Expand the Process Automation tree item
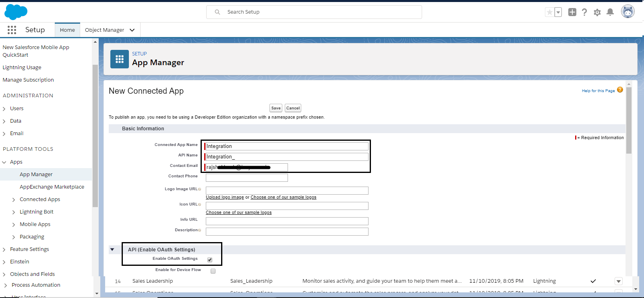644x298 pixels. (5, 285)
